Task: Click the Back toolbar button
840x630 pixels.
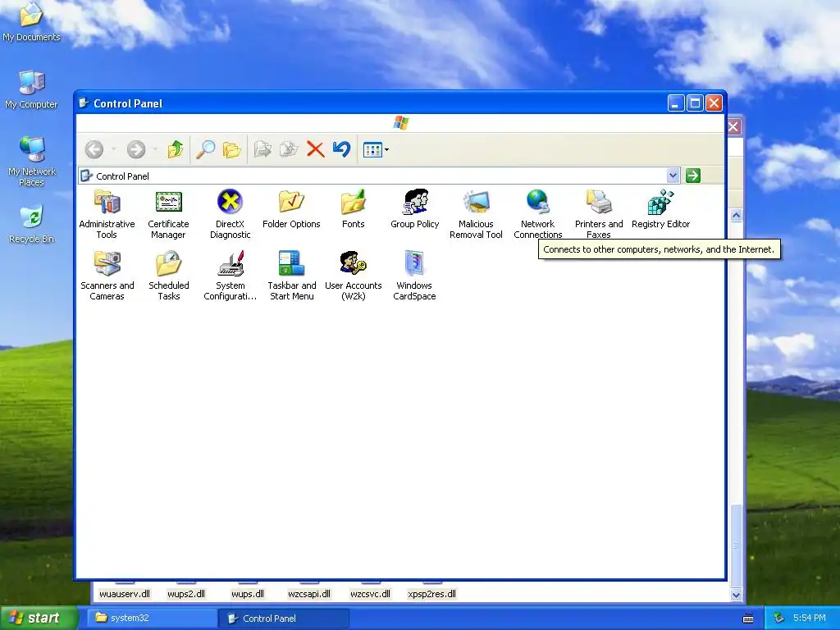Action: pos(94,149)
